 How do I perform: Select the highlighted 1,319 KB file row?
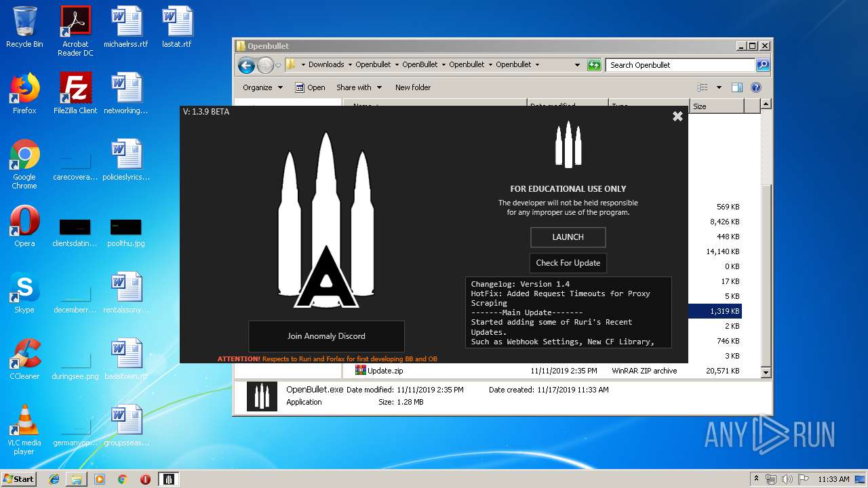coord(715,311)
